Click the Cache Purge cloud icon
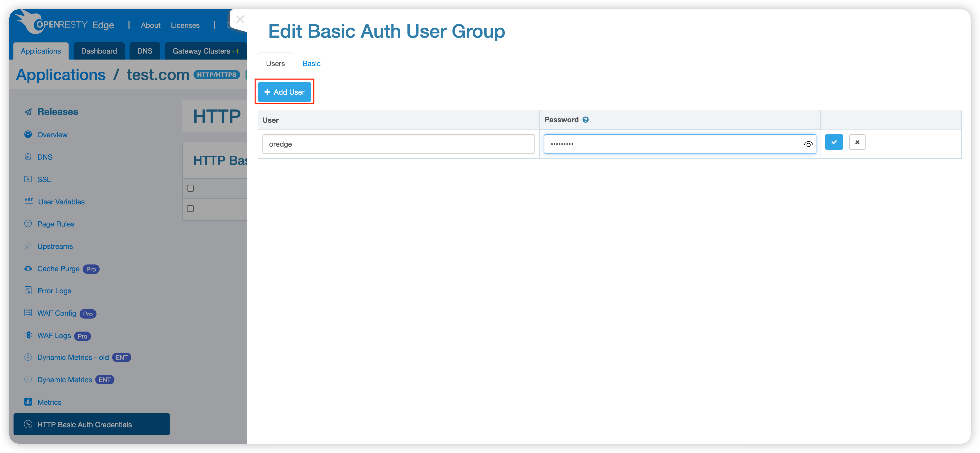The image size is (980, 453). pos(28,269)
